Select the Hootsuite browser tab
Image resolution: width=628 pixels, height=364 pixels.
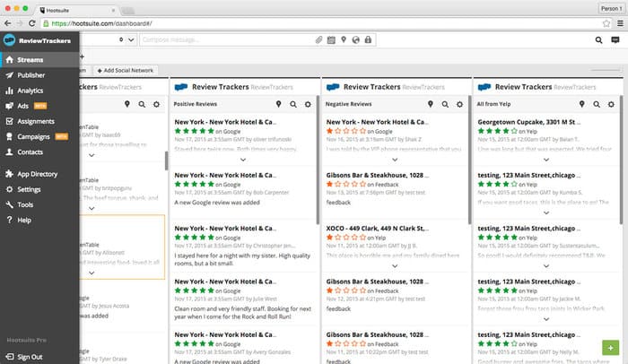76,10
